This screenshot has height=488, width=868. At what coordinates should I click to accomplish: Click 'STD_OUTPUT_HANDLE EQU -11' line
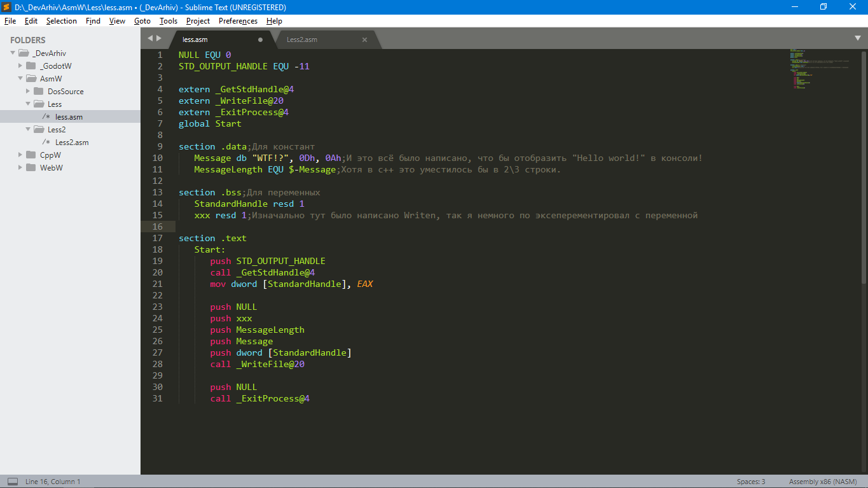(244, 66)
